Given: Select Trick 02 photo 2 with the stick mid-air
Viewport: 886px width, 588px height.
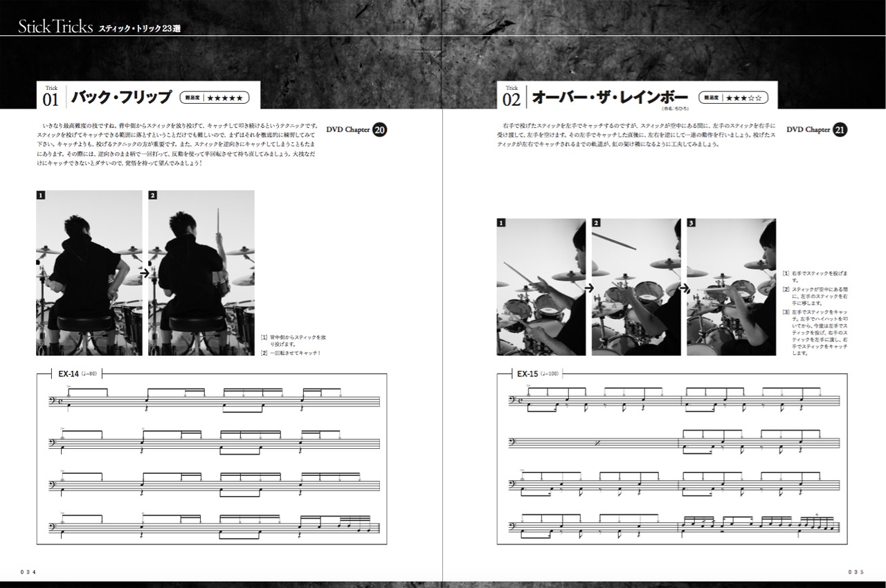Looking at the screenshot, I should click(x=635, y=288).
